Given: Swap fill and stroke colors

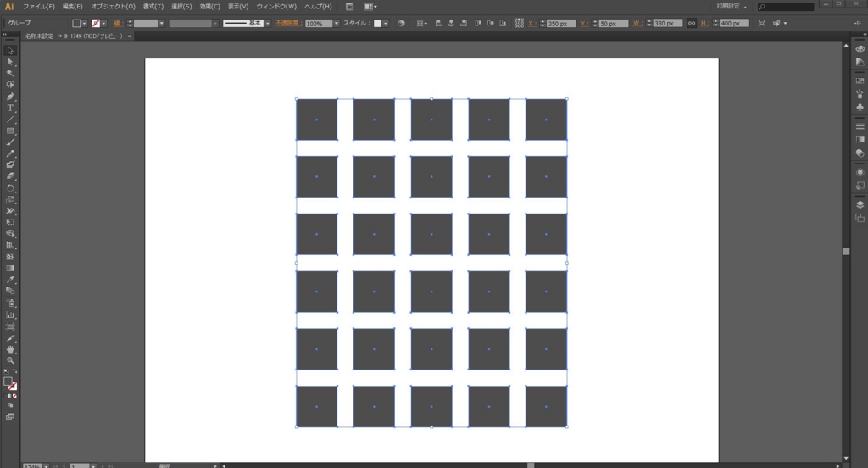Looking at the screenshot, I should pyautogui.click(x=15, y=371).
